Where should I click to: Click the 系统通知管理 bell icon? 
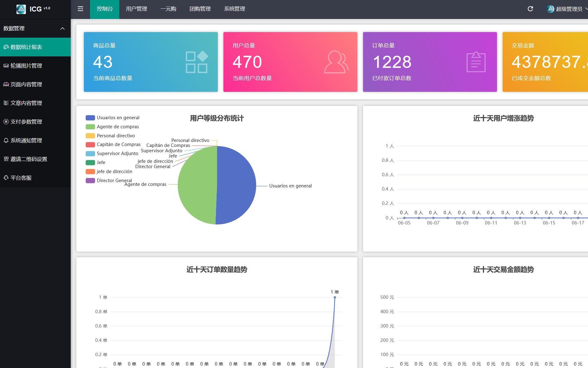(x=6, y=140)
